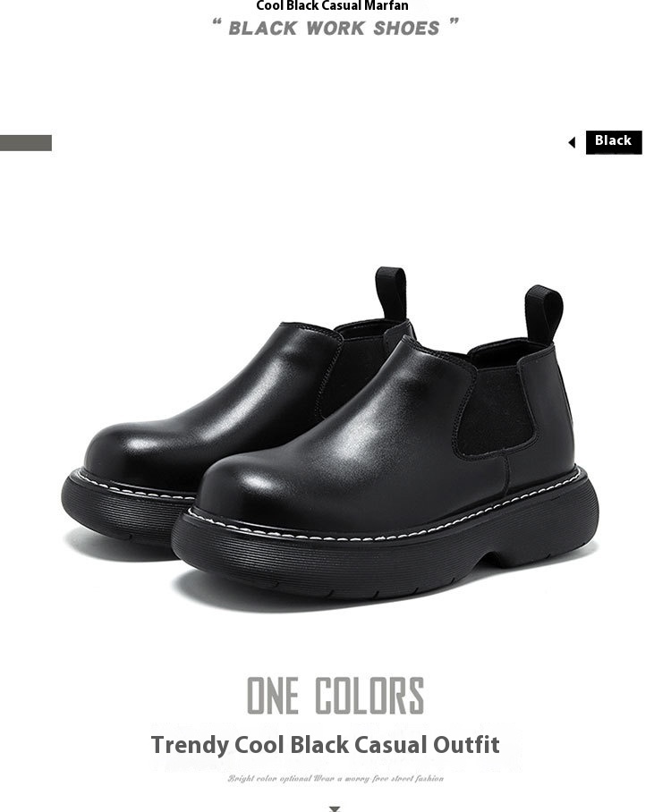
Task: Click the left-pointing triangle beside Black
Action: click(572, 142)
